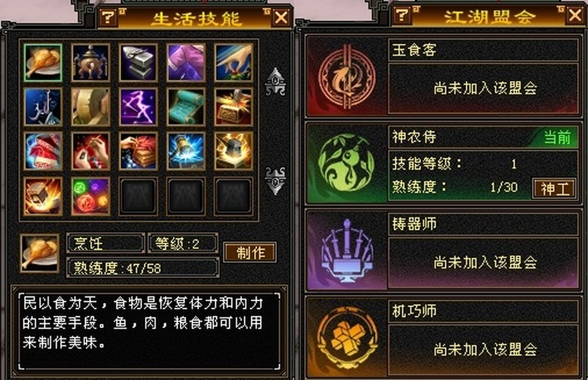Screen dimensions: 588x380
Task: Select the teal scroll skill icon
Action: (186, 107)
